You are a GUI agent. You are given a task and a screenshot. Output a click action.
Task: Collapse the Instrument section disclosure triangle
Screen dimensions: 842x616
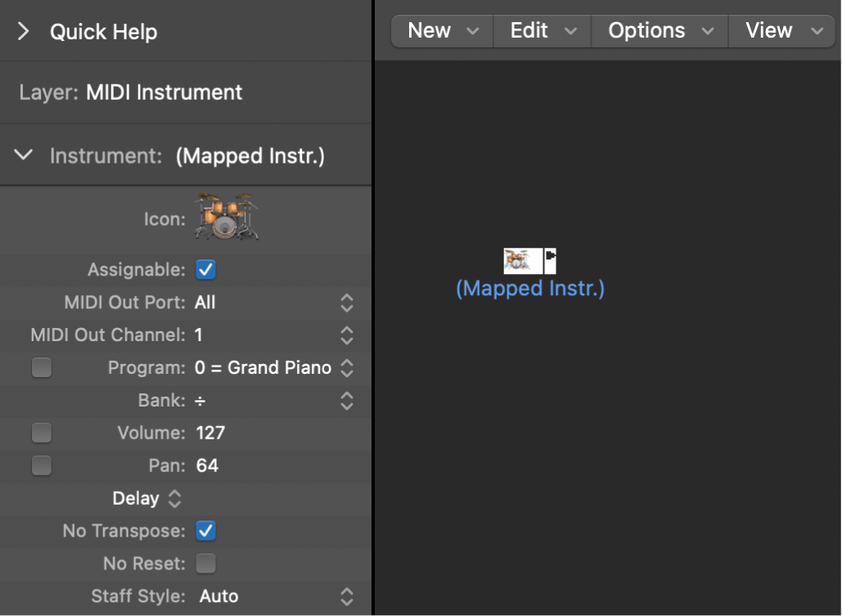23,155
